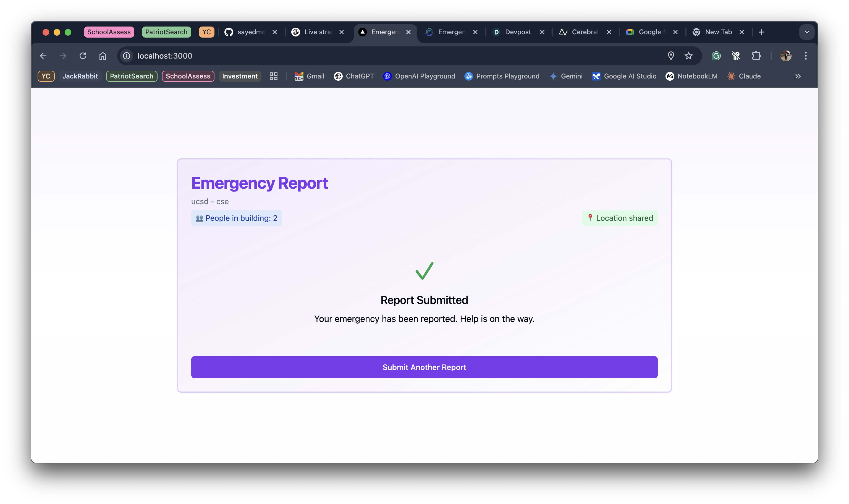
Task: Open the Claude bookmark
Action: coord(744,76)
